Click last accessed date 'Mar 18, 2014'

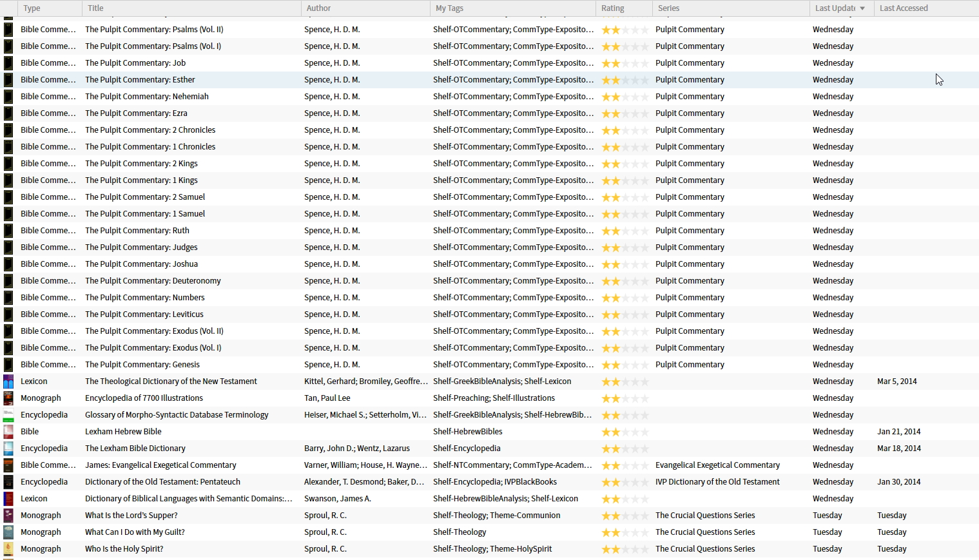[x=899, y=449]
